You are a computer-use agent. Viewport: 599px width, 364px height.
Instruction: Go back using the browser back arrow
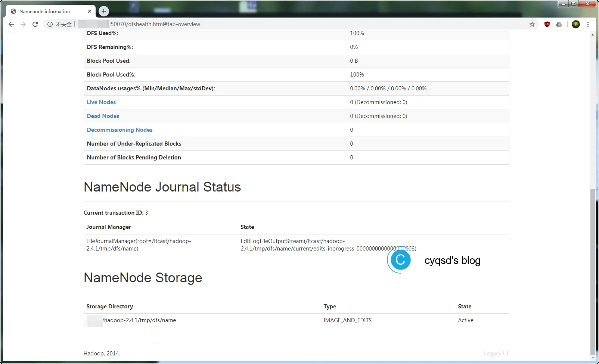pos(11,24)
